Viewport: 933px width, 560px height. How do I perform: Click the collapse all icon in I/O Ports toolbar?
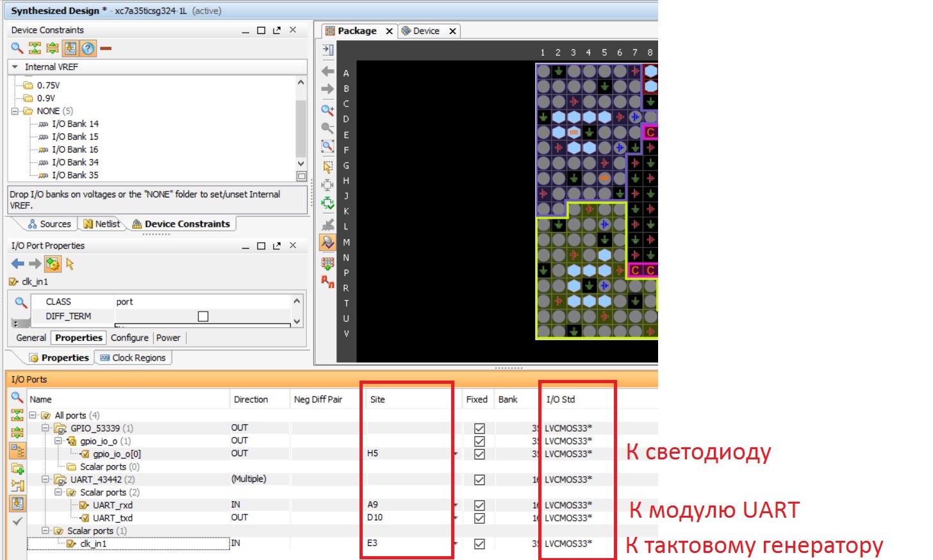click(17, 415)
